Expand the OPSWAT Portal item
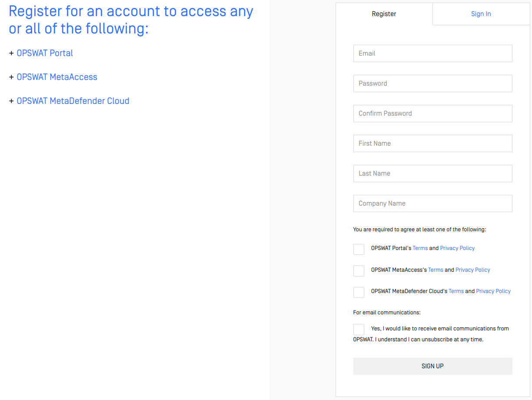 pyautogui.click(x=41, y=53)
